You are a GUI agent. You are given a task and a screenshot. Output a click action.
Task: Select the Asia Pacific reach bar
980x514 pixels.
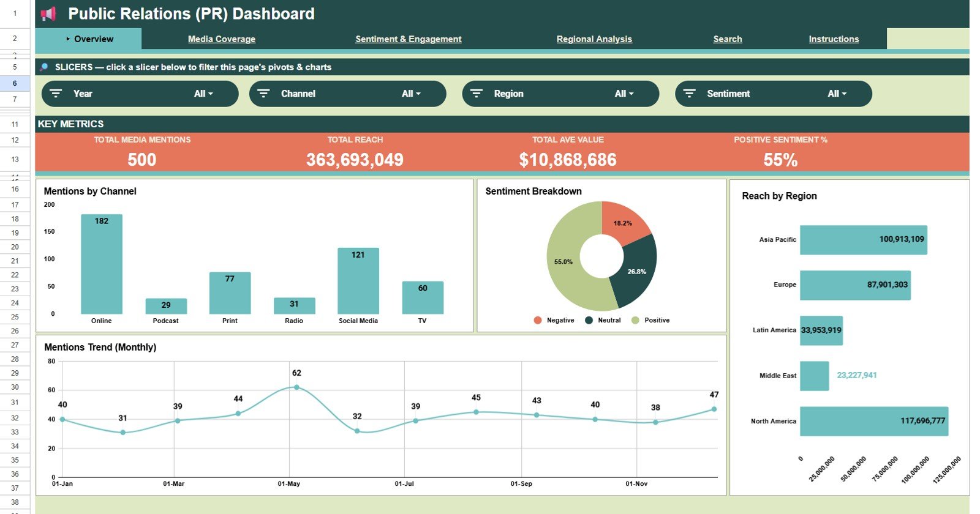click(x=864, y=240)
